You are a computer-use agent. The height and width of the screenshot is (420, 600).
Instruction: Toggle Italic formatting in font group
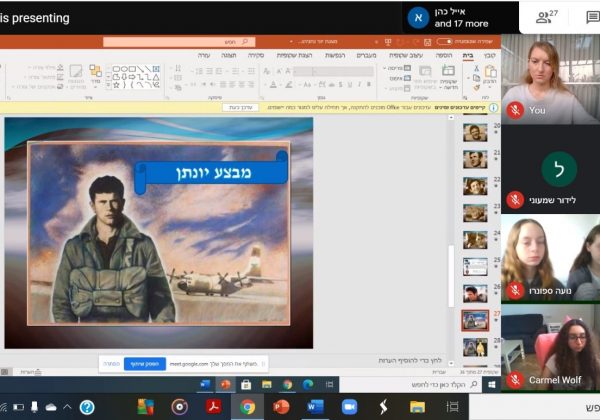pos(359,84)
